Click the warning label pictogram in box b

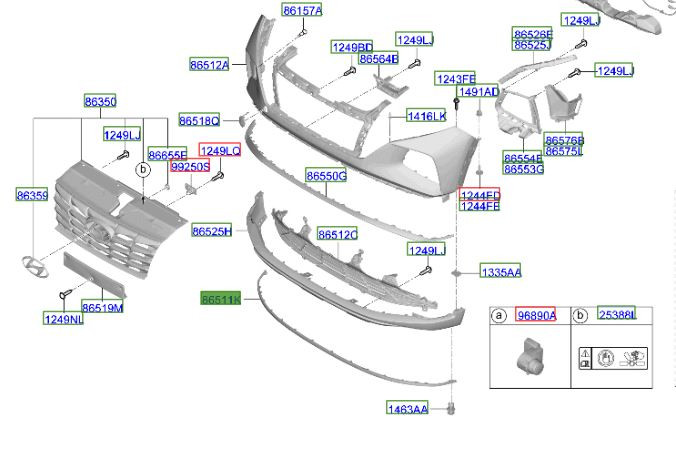click(x=613, y=358)
